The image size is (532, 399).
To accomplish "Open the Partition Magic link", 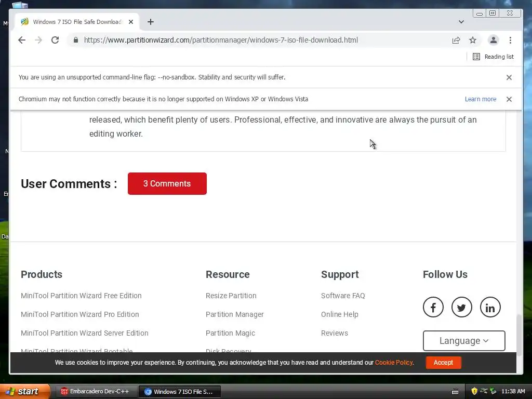I will pyautogui.click(x=230, y=333).
